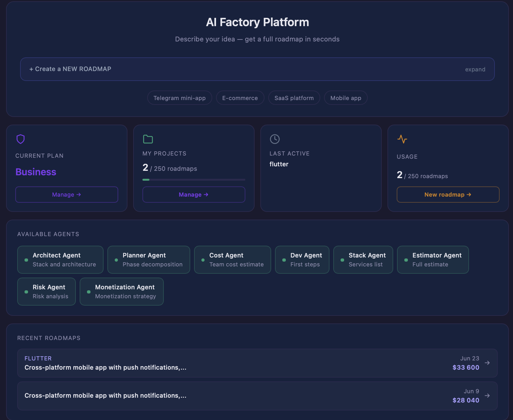This screenshot has height=420, width=513.
Task: Click the RECENT ROADMAPS section heading
Action: [49, 338]
